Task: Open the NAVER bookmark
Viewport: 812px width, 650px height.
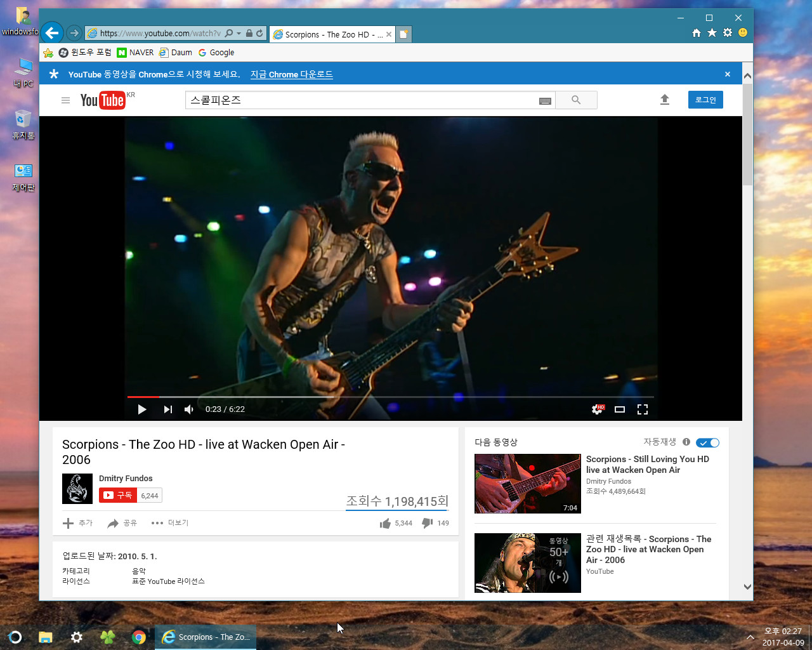Action: 136,53
